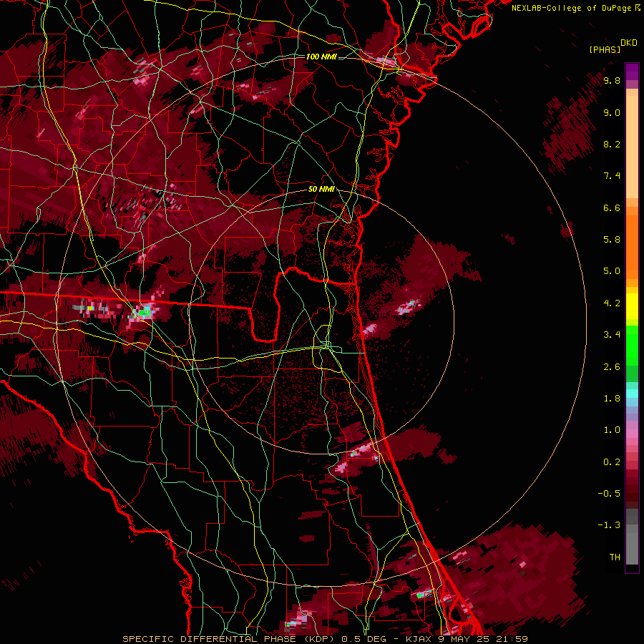This screenshot has width=644, height=644.
Task: Pick the purple top segment of color bar
Action: coord(632,72)
